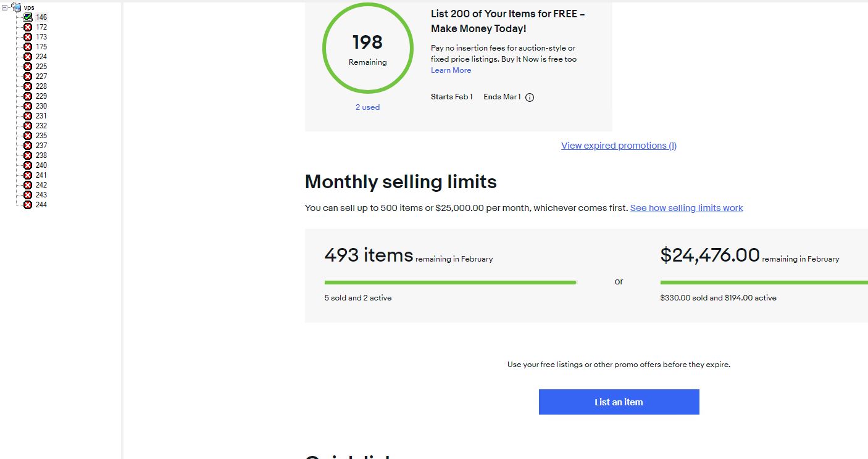Open the Learn More link

click(x=451, y=70)
